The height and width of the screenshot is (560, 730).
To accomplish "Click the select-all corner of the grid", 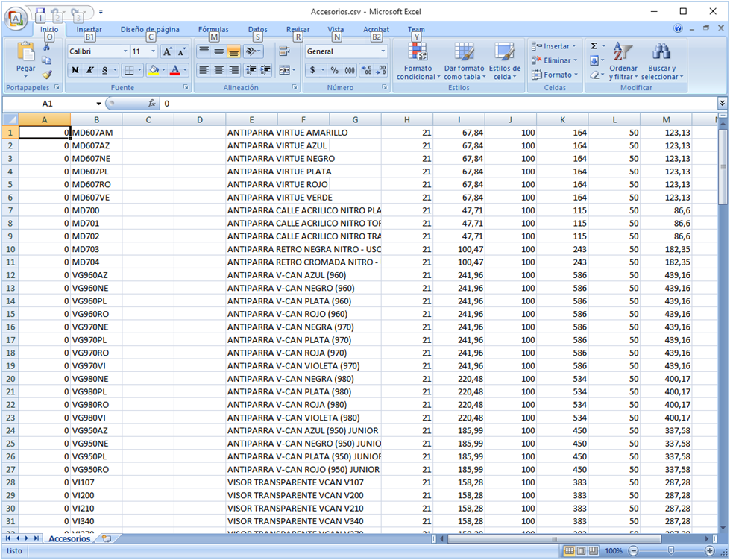I will 10,119.
